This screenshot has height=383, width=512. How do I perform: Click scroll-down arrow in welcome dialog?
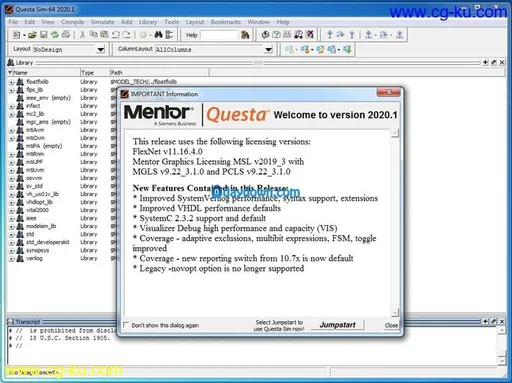[395, 313]
